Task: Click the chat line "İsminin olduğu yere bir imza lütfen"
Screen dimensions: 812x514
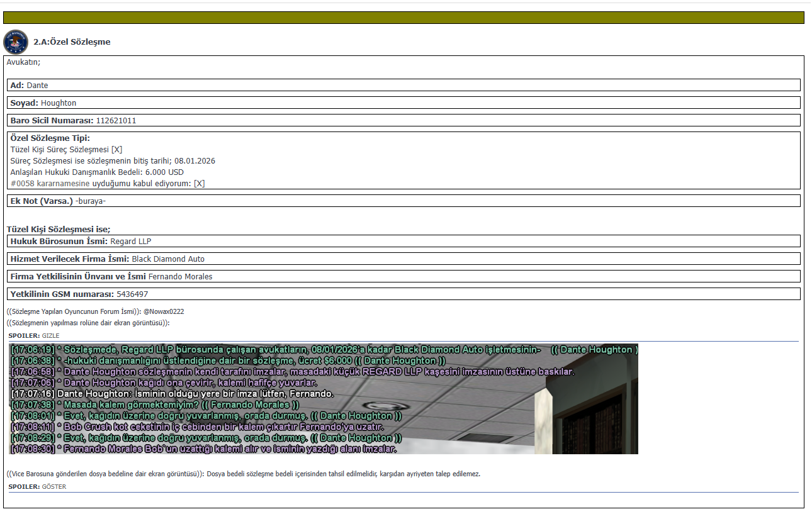Action: click(172, 394)
